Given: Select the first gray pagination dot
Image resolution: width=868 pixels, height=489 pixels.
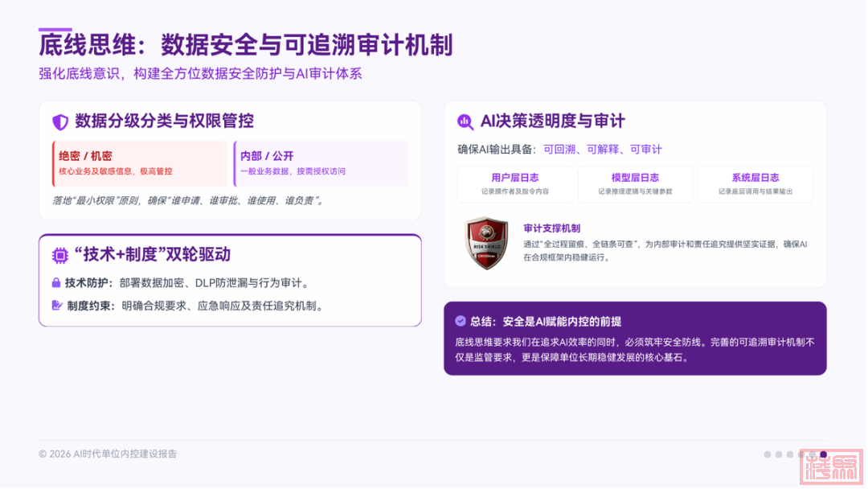Looking at the screenshot, I should point(768,454).
